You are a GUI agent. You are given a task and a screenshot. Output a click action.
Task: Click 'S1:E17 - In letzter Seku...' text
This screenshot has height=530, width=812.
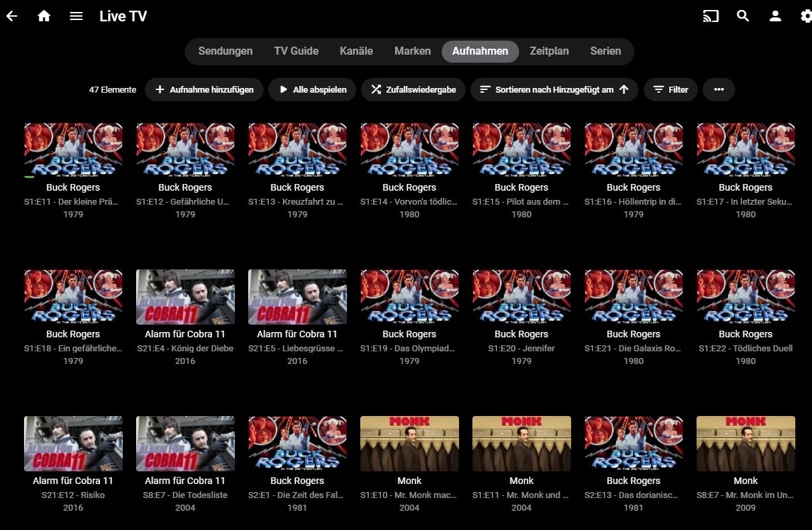tap(746, 201)
